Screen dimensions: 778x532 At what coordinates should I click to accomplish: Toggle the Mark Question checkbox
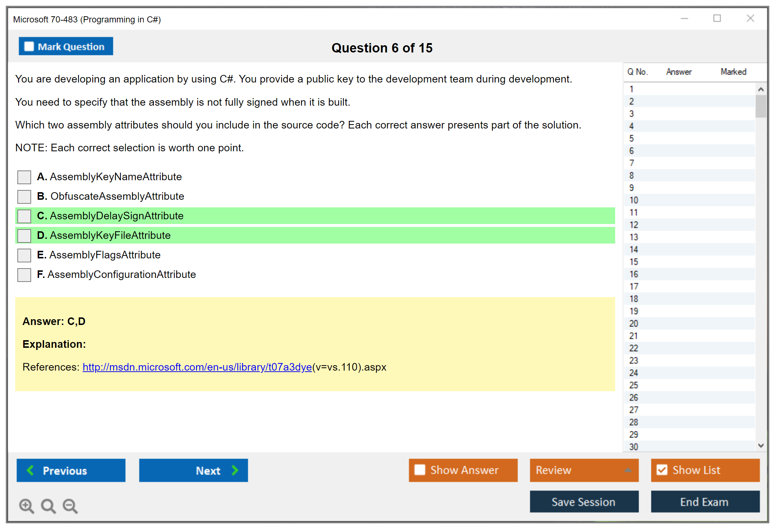(x=29, y=46)
